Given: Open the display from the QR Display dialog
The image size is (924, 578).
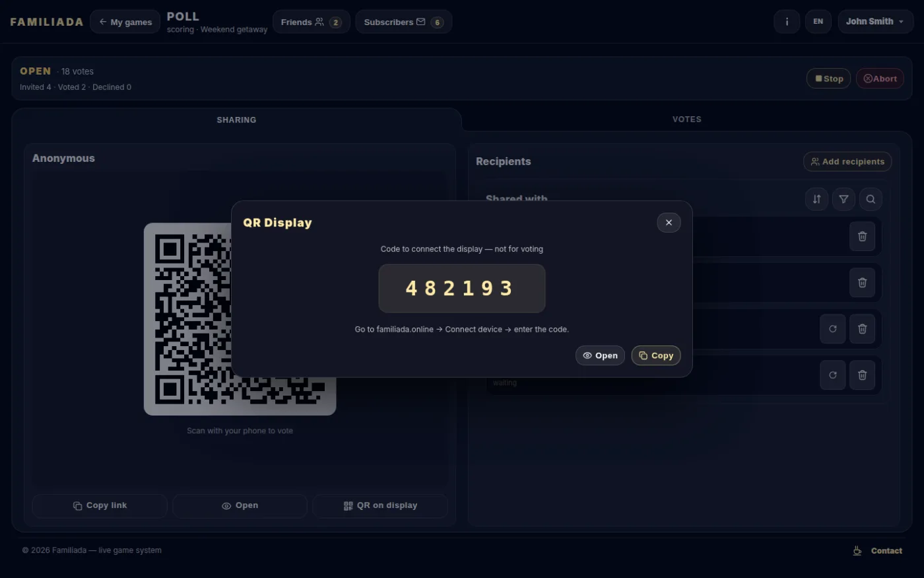Looking at the screenshot, I should (x=600, y=355).
